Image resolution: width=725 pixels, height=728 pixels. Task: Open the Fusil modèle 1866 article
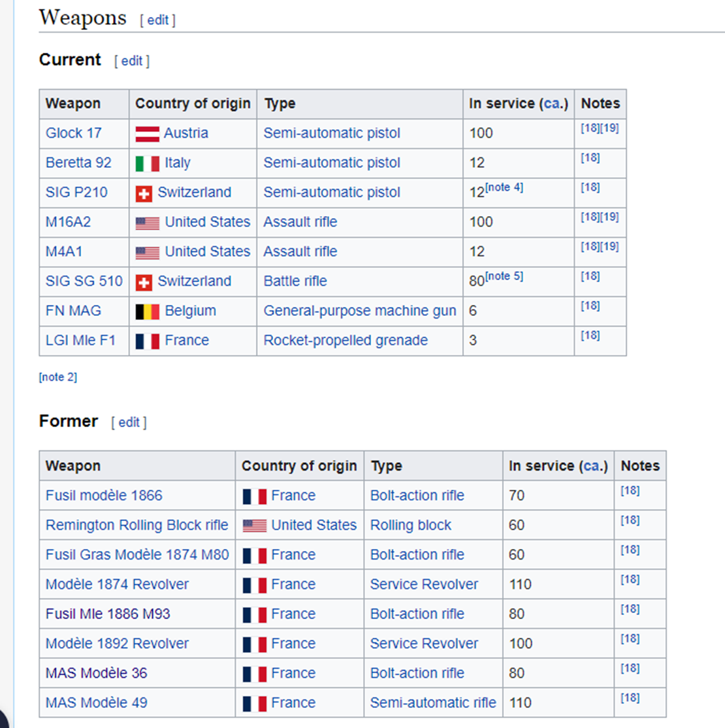tap(104, 496)
